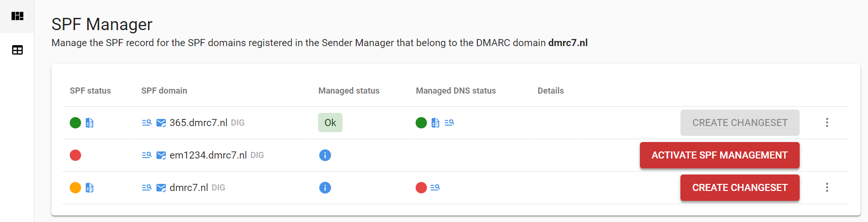Click the record search icon beside 365.dmrc7.nl

[147, 123]
